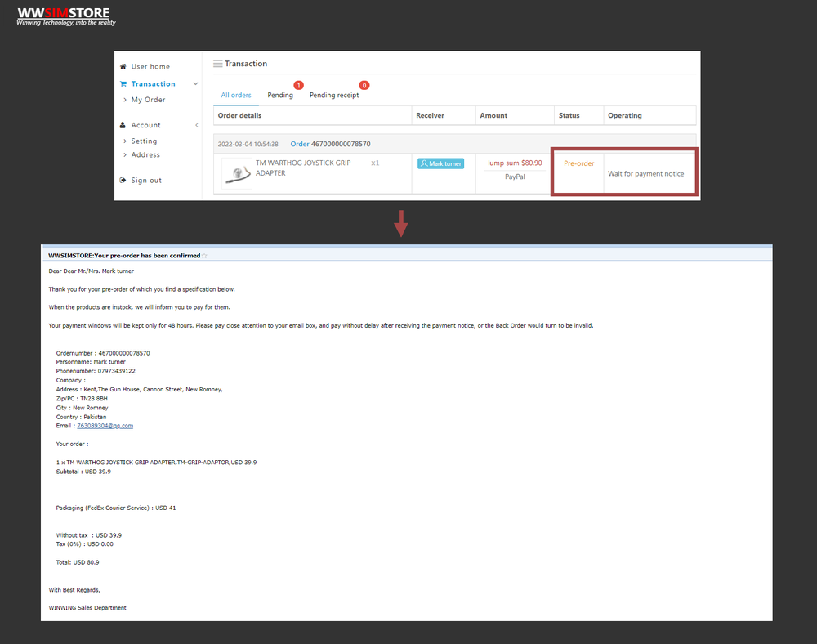Screen dimensions: 817x644
Task: Open the User home page
Action: pyautogui.click(x=150, y=67)
